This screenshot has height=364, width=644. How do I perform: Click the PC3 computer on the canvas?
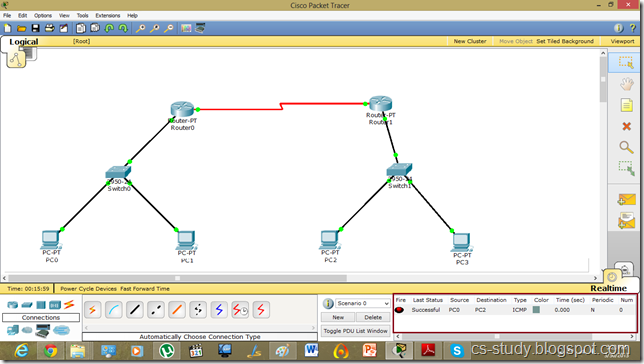461,242
